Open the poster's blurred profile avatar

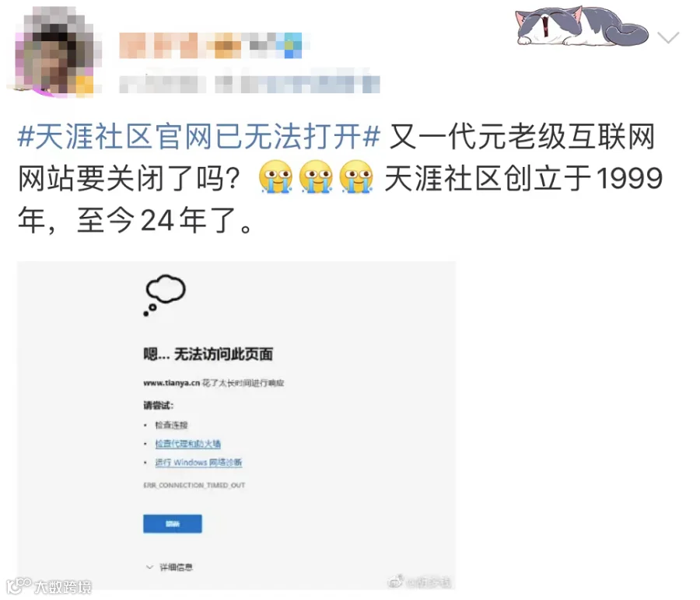[x=54, y=53]
